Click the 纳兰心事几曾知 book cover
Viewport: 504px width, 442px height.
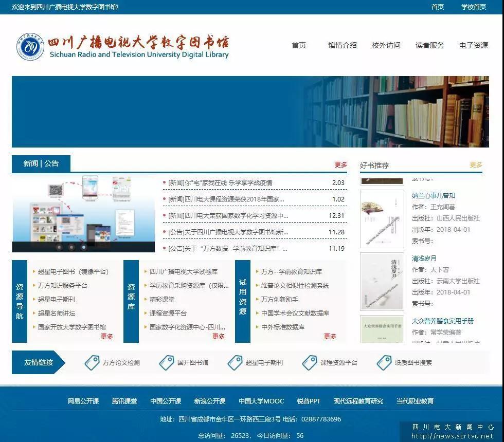tap(382, 219)
